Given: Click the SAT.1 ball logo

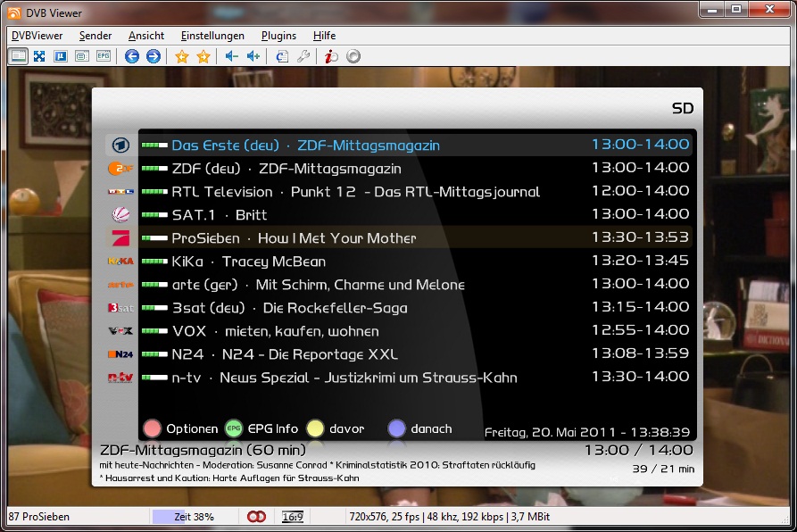Looking at the screenshot, I should click(120, 215).
